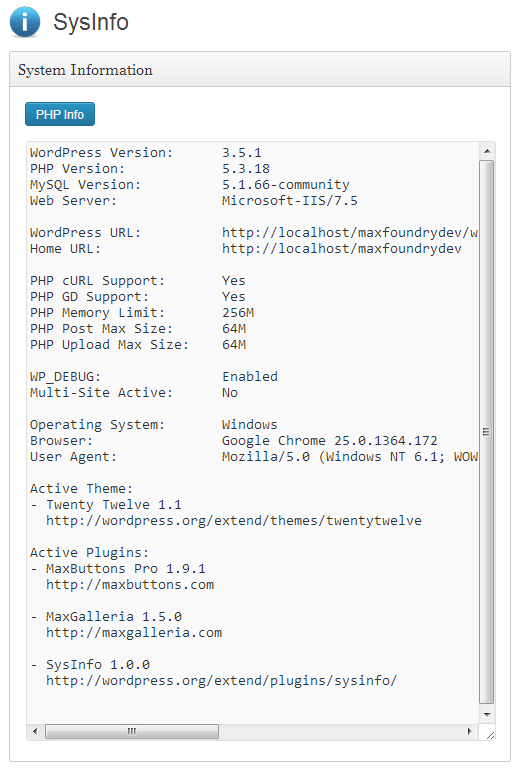This screenshot has height=770, width=520.
Task: Click empty horizontal scrollbar track right of thumb
Action: tap(340, 731)
